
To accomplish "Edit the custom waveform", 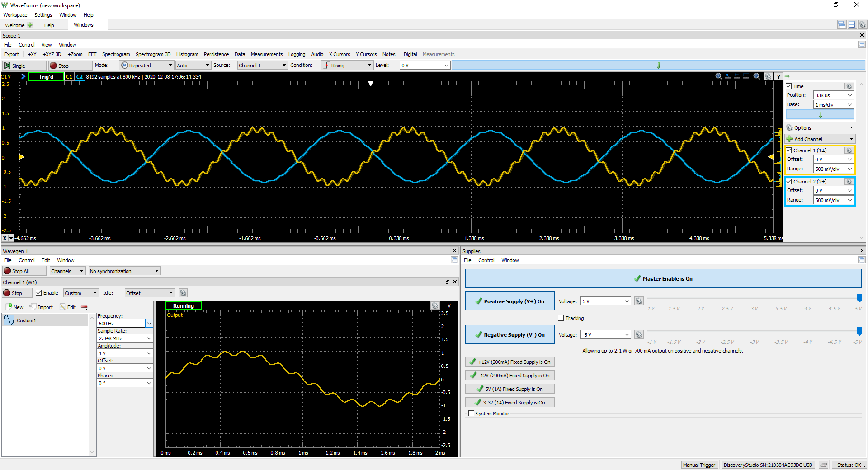I will point(68,307).
